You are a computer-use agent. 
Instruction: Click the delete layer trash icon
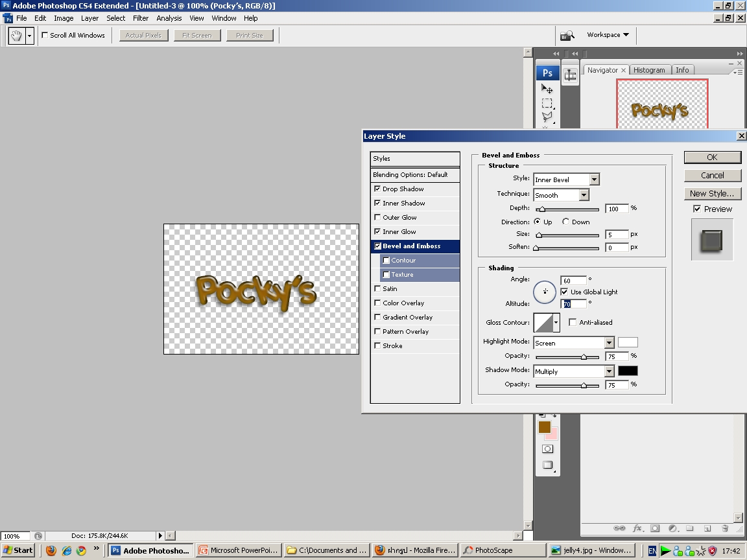725,528
